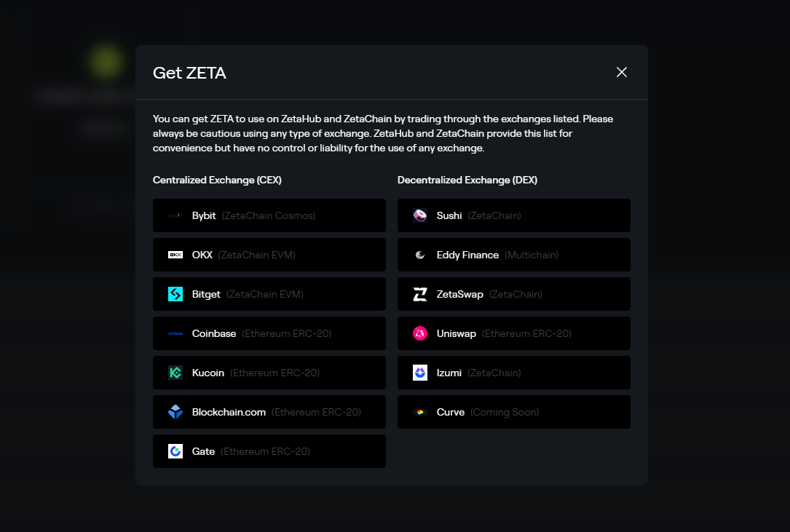
Task: Select the Eddy Finance DEX name
Action: [x=467, y=255]
